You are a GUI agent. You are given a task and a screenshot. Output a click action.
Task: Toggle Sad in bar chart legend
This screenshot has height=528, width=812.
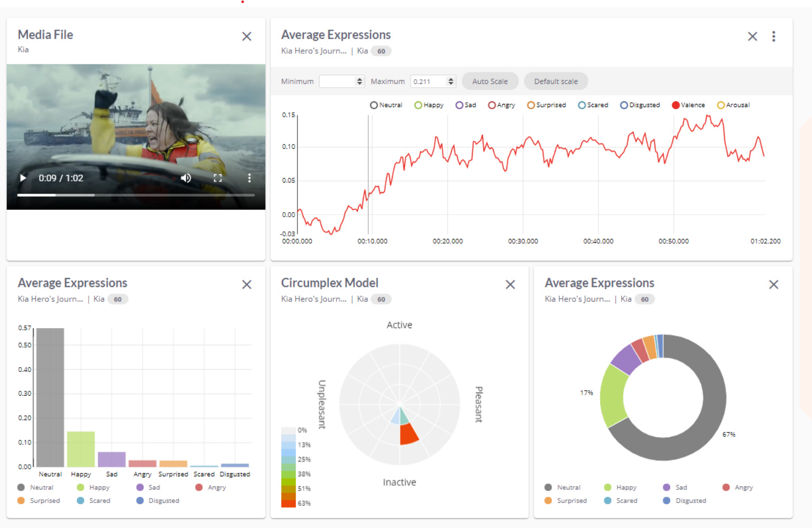pos(148,487)
